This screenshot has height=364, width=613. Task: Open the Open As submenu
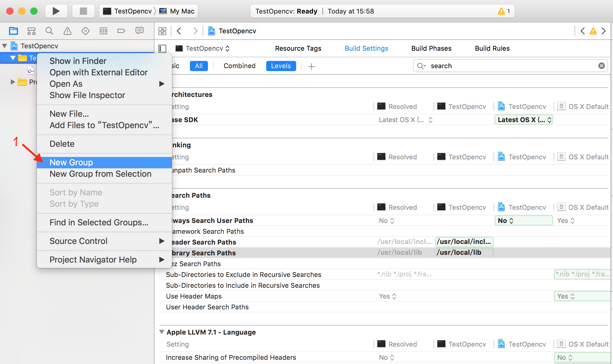pos(104,84)
